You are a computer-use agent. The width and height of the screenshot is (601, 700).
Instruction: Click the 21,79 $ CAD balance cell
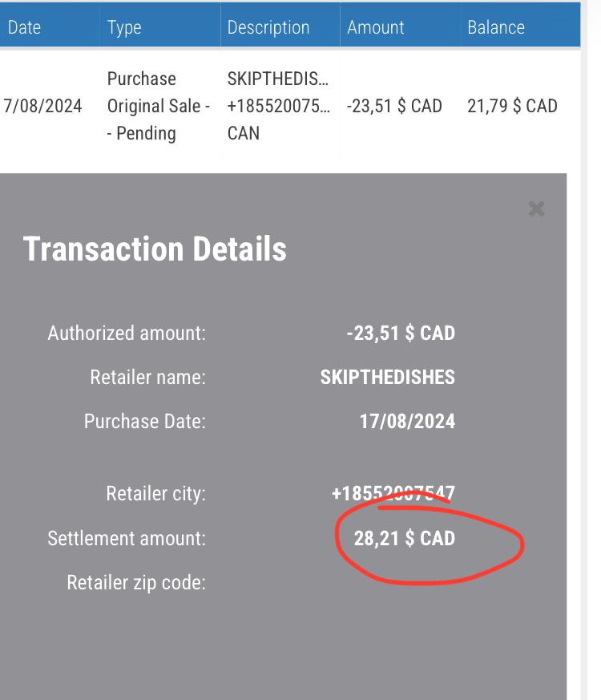[x=512, y=106]
